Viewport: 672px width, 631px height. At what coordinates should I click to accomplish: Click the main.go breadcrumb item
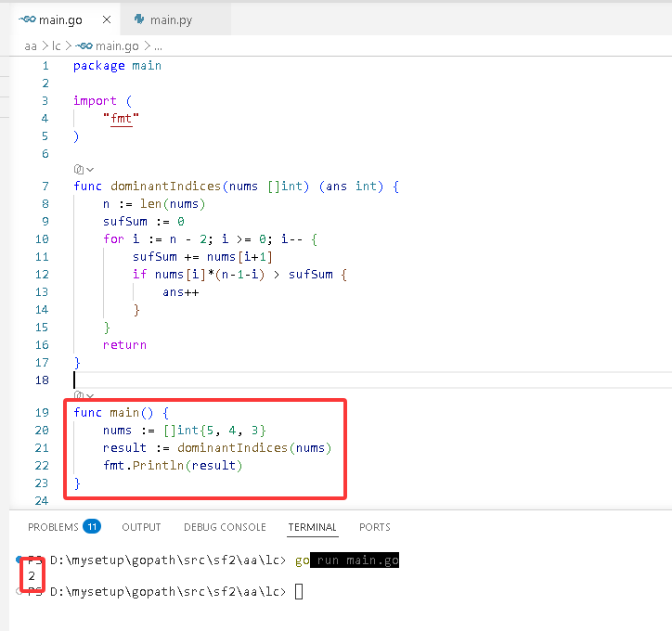click(x=117, y=45)
